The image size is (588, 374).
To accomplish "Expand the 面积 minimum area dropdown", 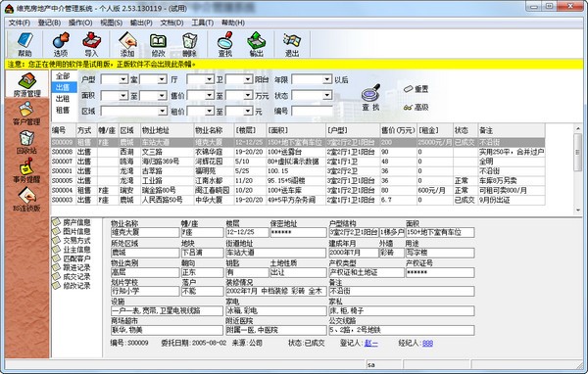I will tap(123, 96).
